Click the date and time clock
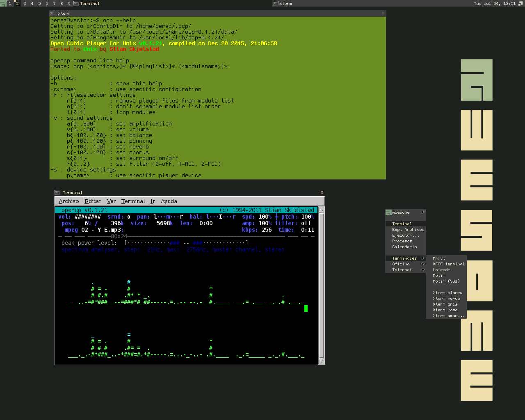Screen dimensions: 525x420 pyautogui.click(x=495, y=3)
